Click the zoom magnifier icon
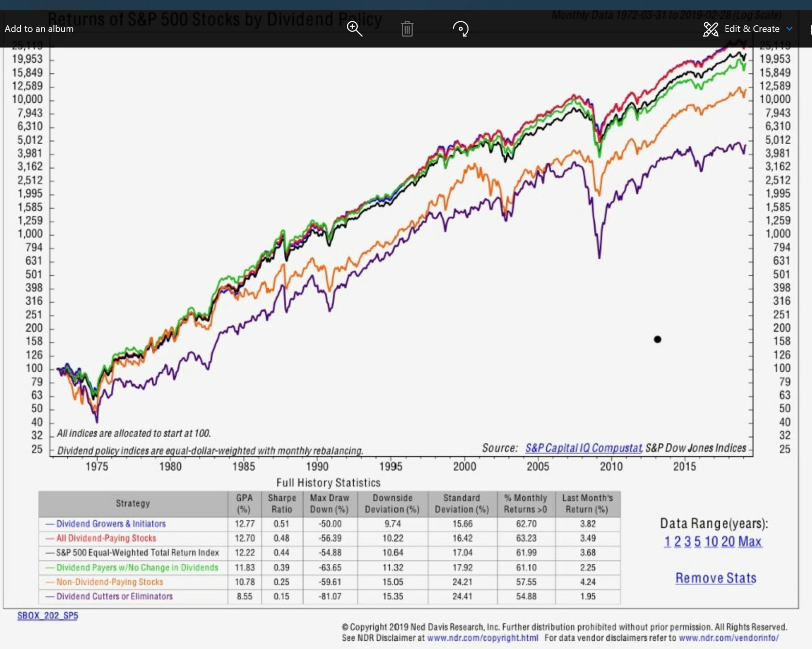Image resolution: width=812 pixels, height=649 pixels. pyautogui.click(x=354, y=29)
